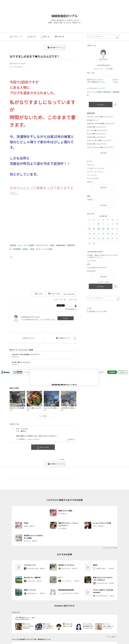Open 入院・闘病生活ジャンル ranking link
This screenshot has width=129, height=644.
tap(96, 82)
